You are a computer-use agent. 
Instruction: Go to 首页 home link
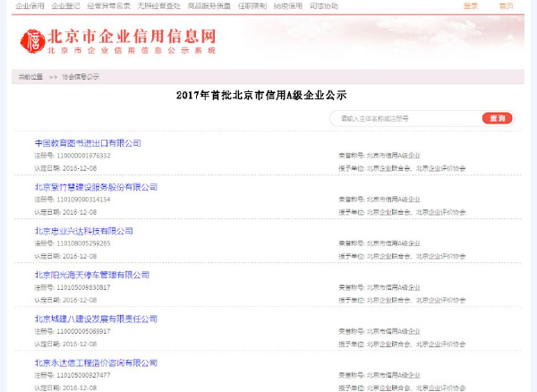click(x=507, y=6)
